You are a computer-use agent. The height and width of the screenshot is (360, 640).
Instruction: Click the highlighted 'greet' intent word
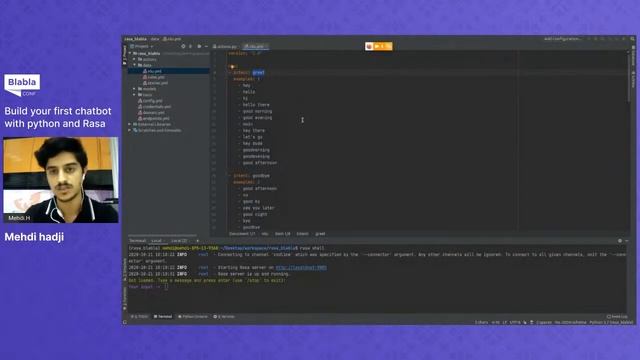tap(258, 72)
